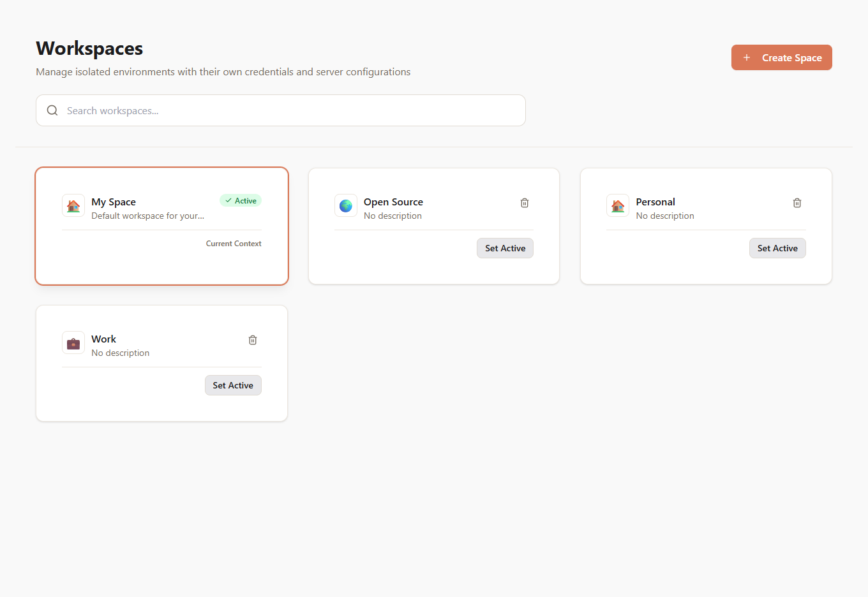Click the Work briefcase icon
This screenshot has height=597, width=868.
(73, 343)
